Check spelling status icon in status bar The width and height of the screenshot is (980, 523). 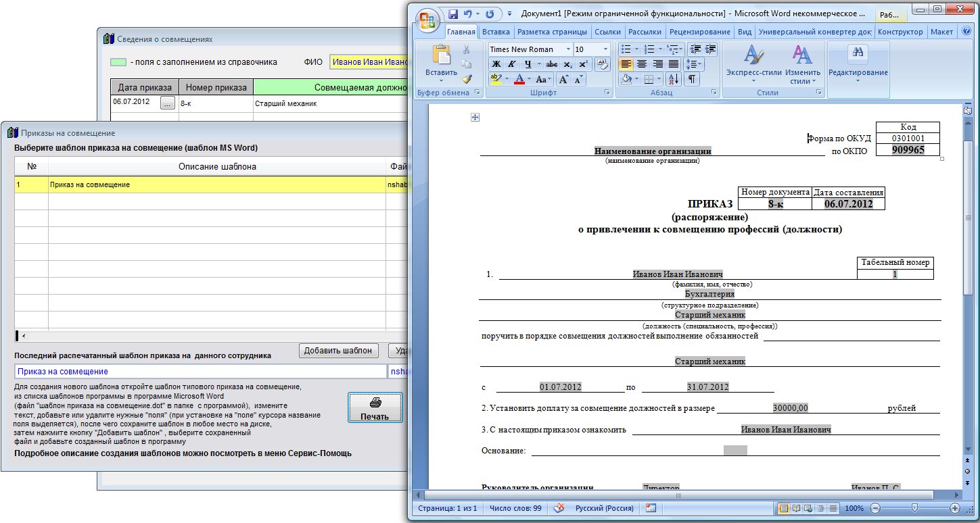(559, 508)
